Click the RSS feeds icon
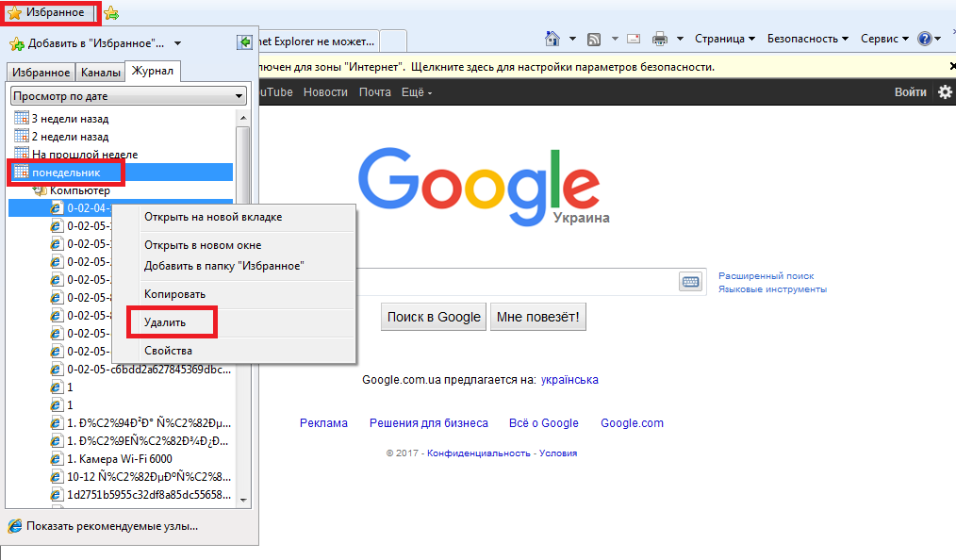The width and height of the screenshot is (956, 560). pos(594,39)
